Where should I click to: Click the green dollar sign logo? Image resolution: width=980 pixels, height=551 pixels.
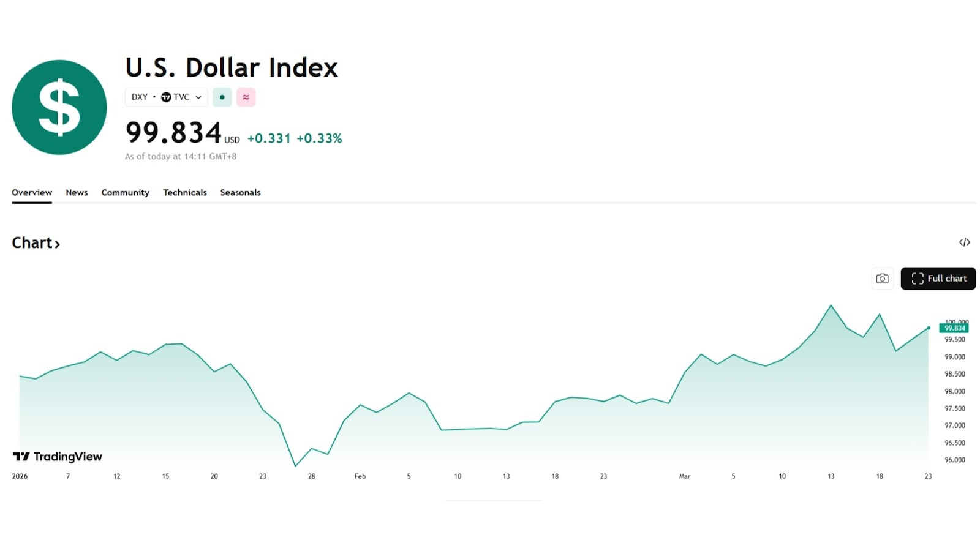(59, 107)
